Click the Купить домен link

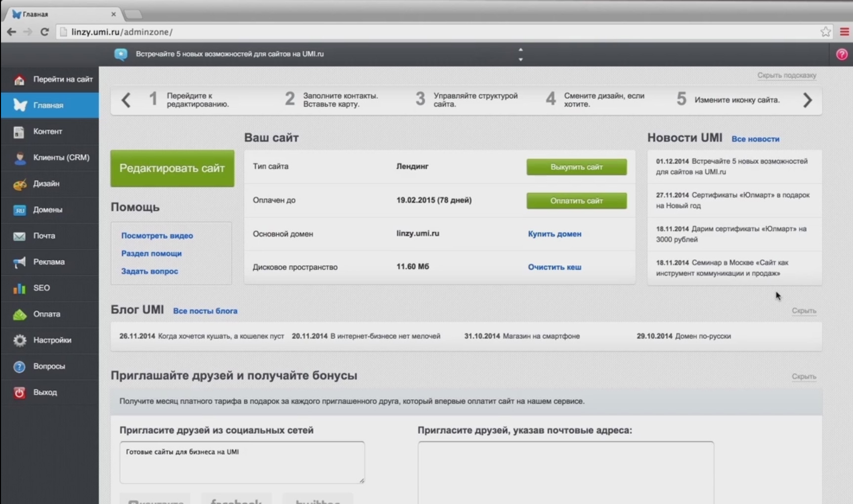[554, 234]
